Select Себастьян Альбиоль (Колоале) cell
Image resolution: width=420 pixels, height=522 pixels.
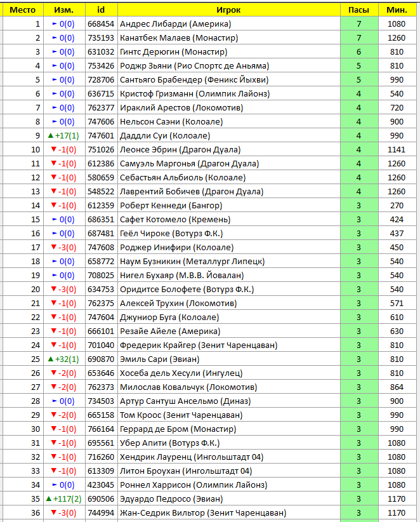click(x=229, y=178)
